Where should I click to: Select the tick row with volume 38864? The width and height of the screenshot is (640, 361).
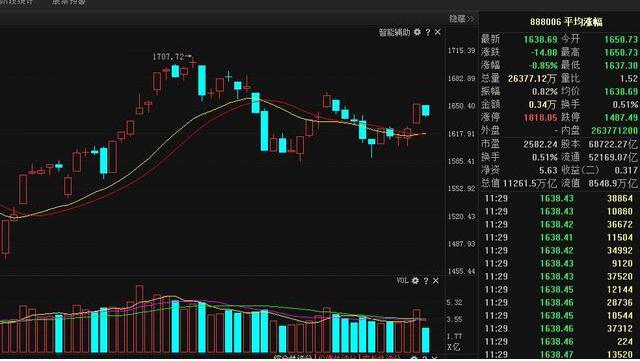(x=559, y=198)
